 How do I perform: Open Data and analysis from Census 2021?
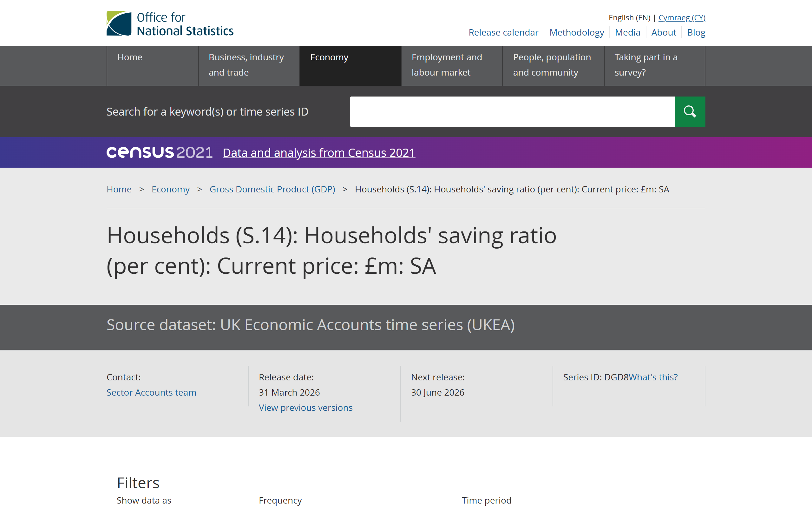(x=319, y=153)
